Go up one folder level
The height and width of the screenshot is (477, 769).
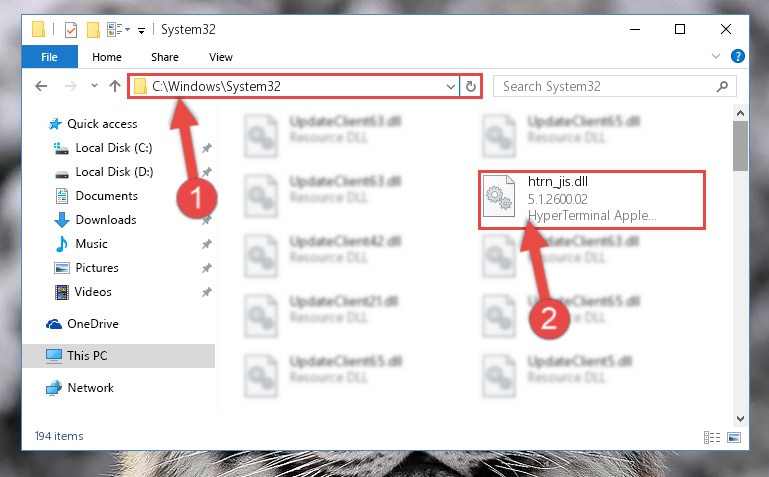click(115, 86)
